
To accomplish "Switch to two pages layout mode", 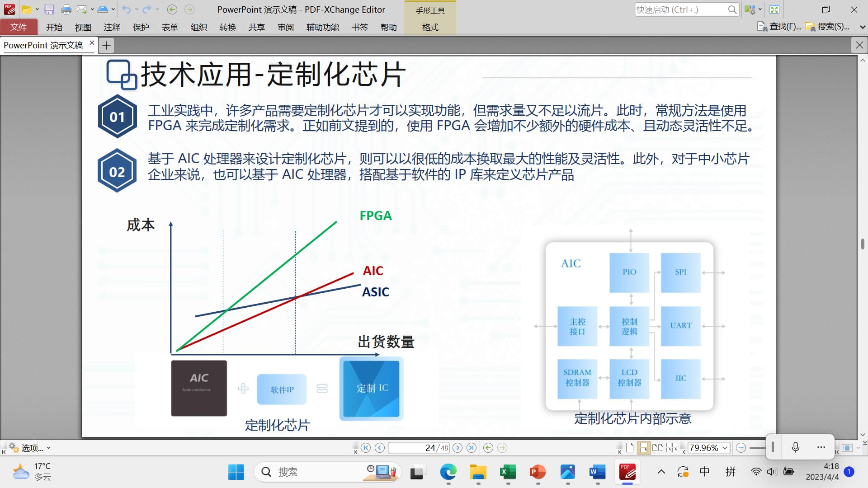I will [x=658, y=448].
